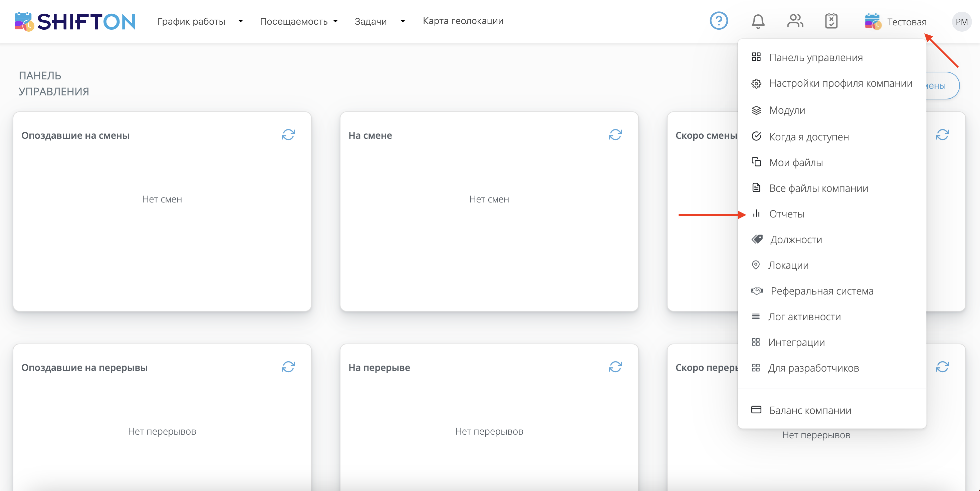Viewport: 980px width, 491px height.
Task: Click the Лог активности lines icon
Action: pos(756,316)
